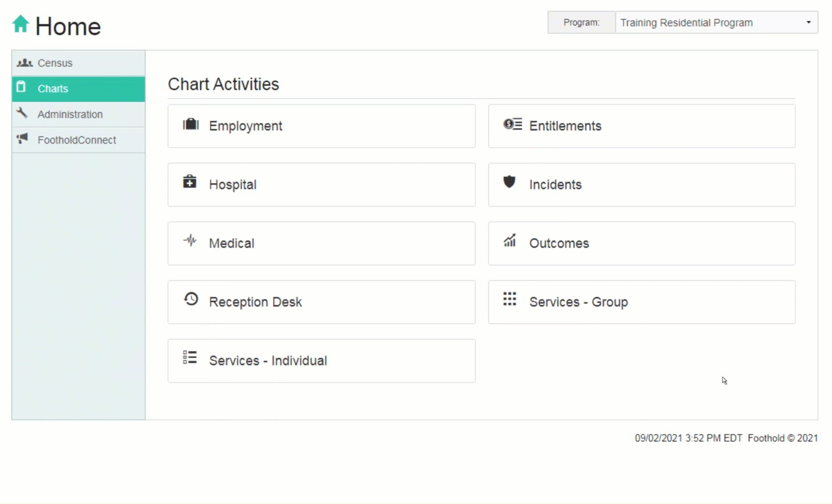The width and height of the screenshot is (832, 504).
Task: Click the Entitlements dollar list icon
Action: [x=513, y=124]
